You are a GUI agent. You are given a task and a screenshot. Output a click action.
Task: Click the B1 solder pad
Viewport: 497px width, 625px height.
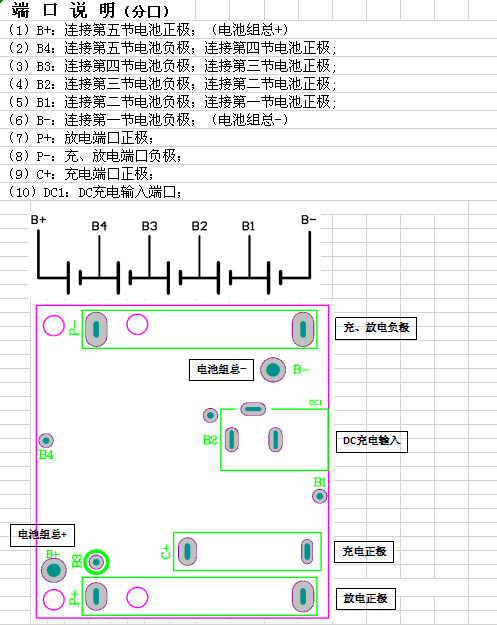click(319, 496)
